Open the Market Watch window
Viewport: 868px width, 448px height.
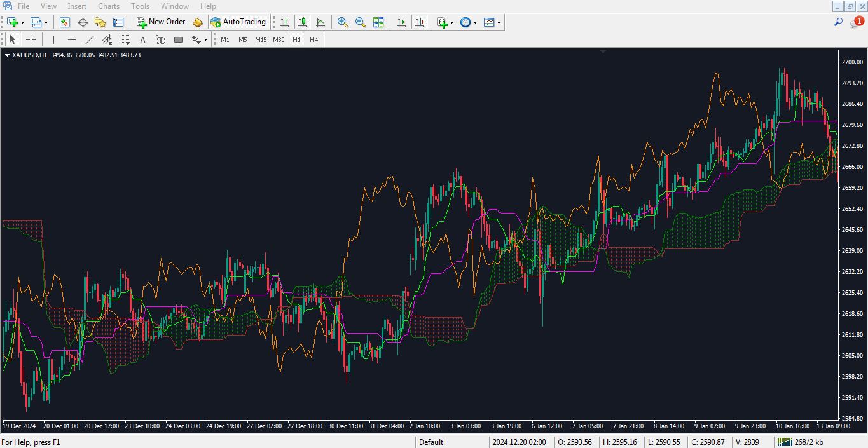(64, 22)
